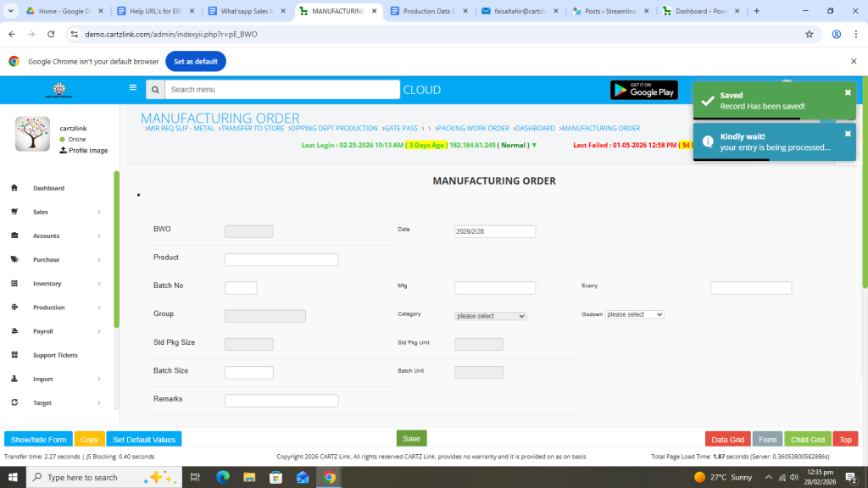The height and width of the screenshot is (488, 868).
Task: Click the Sales cart icon in sidebar
Action: click(14, 212)
